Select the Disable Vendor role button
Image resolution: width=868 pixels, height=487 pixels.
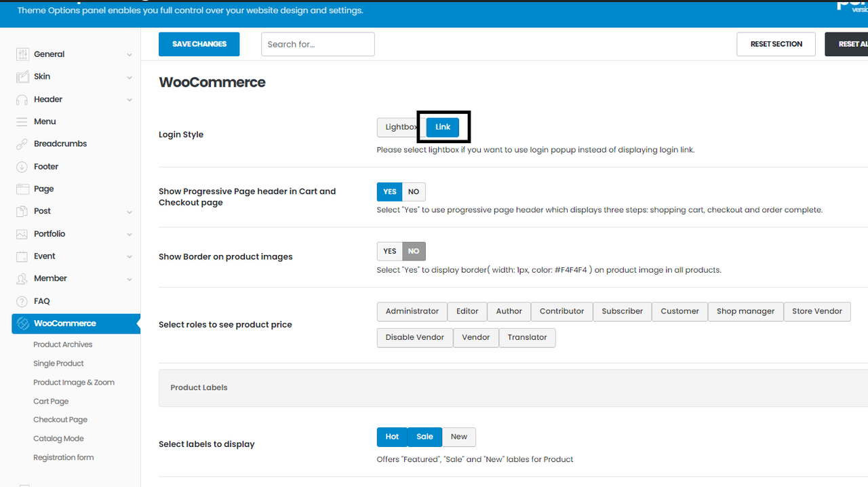coord(415,338)
